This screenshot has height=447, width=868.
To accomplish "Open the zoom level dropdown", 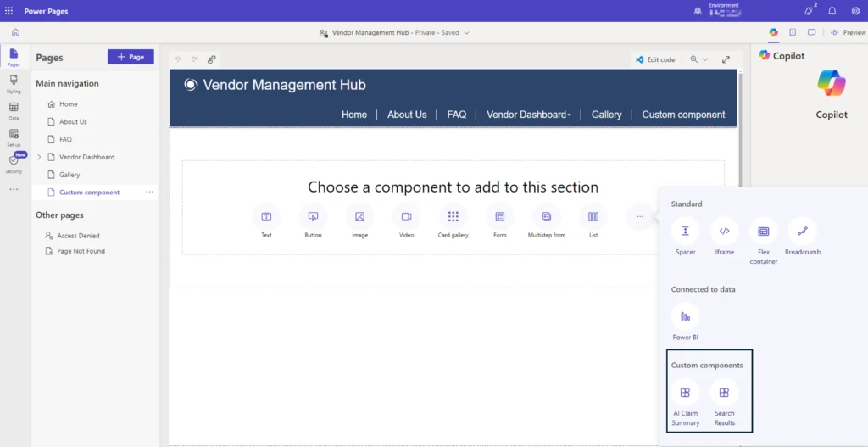I will 699,59.
